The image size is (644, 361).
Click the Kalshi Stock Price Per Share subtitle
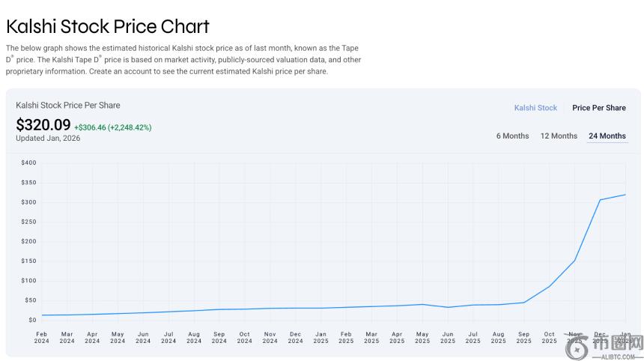[x=67, y=105]
